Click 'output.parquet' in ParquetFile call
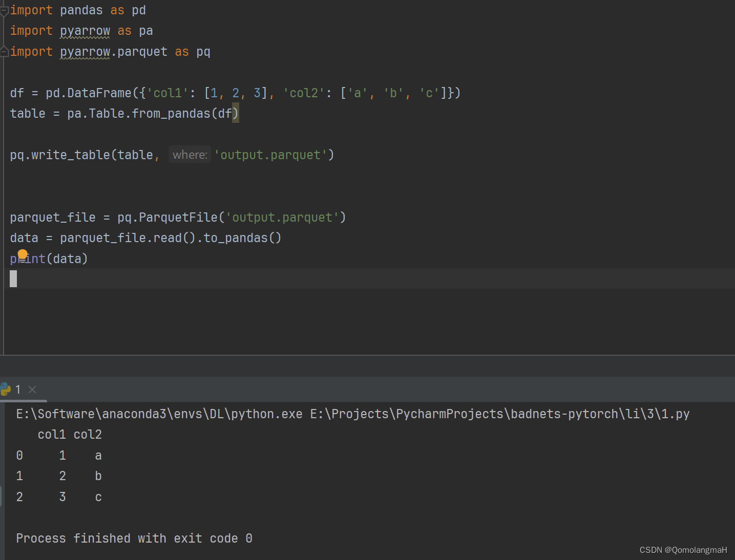Screen dimensions: 735x560 point(282,217)
